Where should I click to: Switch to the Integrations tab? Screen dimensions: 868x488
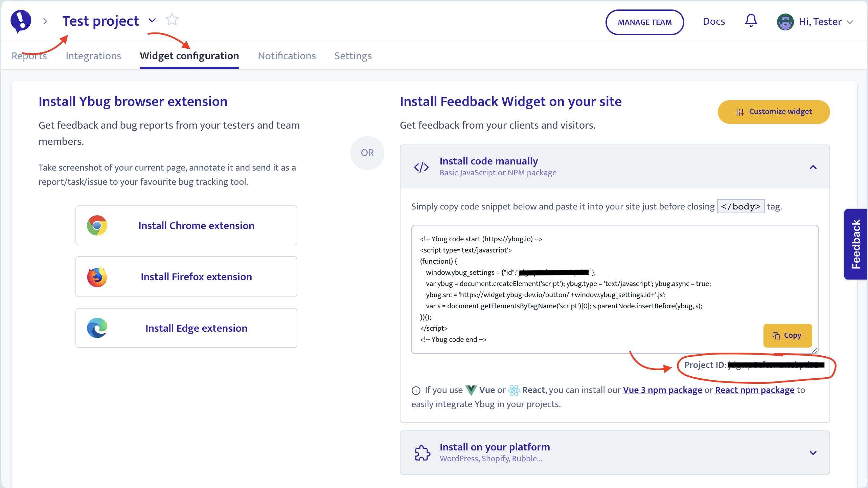93,56
